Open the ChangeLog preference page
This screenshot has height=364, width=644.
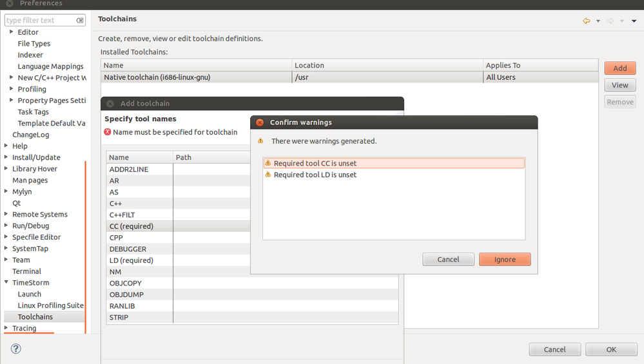[x=30, y=135]
